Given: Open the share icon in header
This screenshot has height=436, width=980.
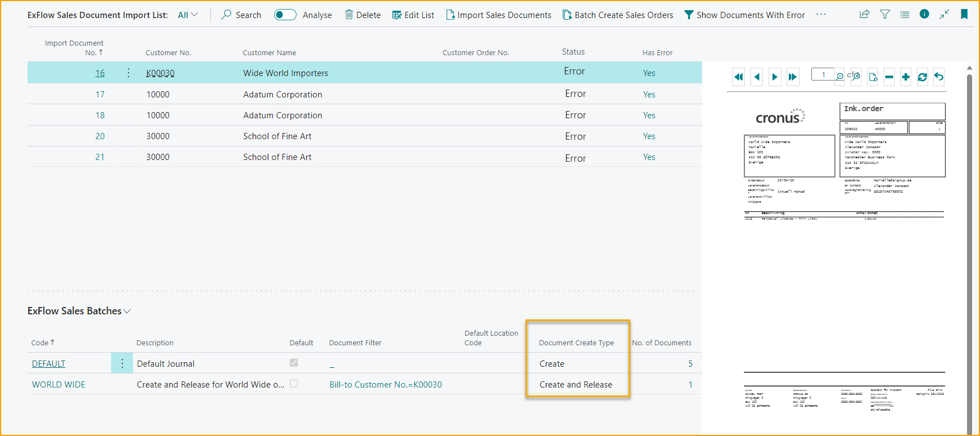Looking at the screenshot, I should 864,15.
